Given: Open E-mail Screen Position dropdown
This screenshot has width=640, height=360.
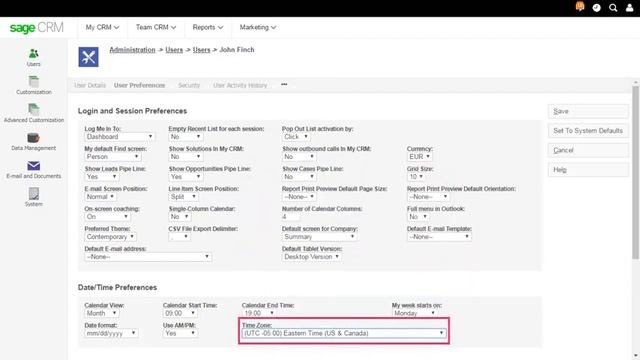Looking at the screenshot, I should pyautogui.click(x=100, y=197).
